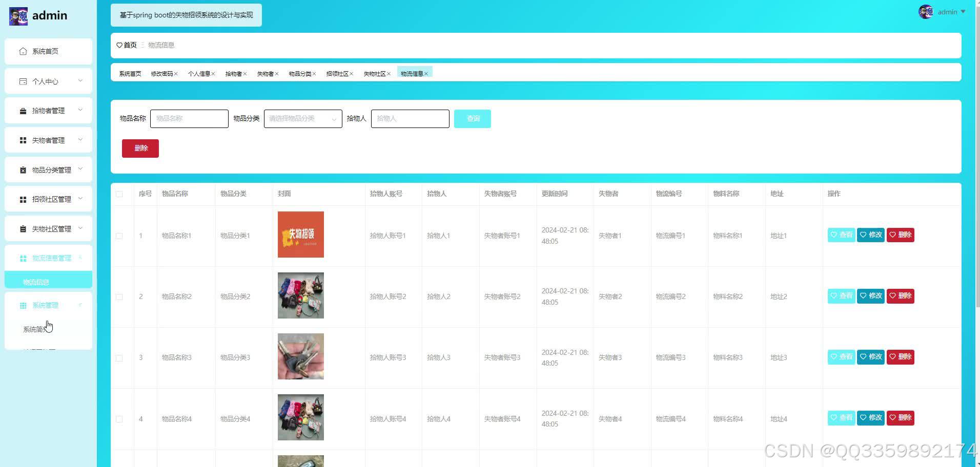The height and width of the screenshot is (467, 980).
Task: Close the 物品分类 tab
Action: 314,74
